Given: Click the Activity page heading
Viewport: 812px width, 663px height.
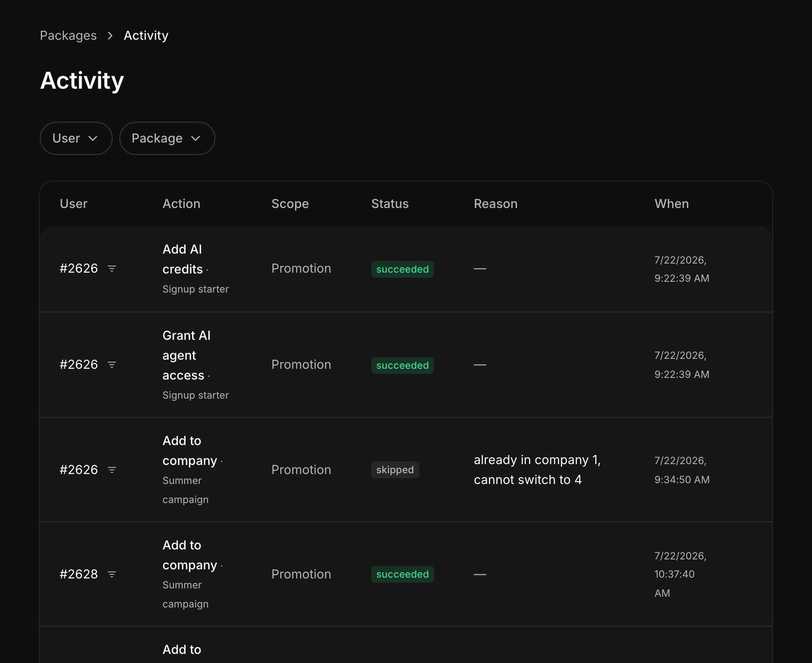Looking at the screenshot, I should tap(82, 80).
